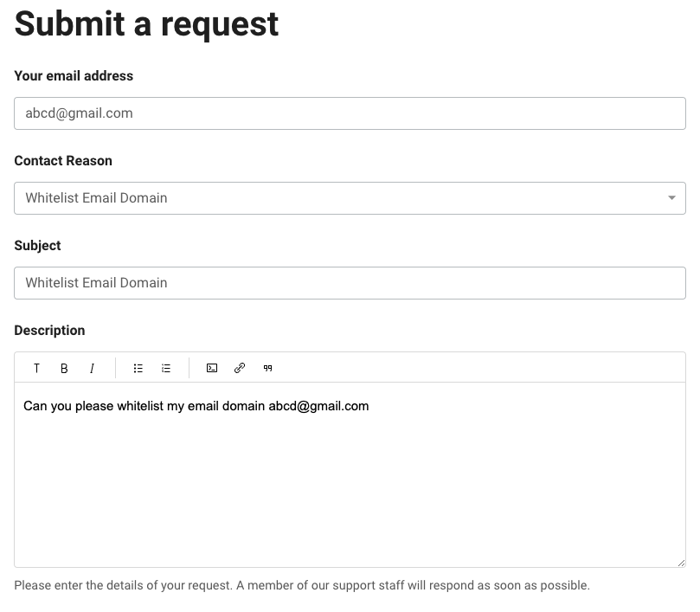The image size is (700, 612).
Task: Click inside the Description text area
Action: point(350,475)
